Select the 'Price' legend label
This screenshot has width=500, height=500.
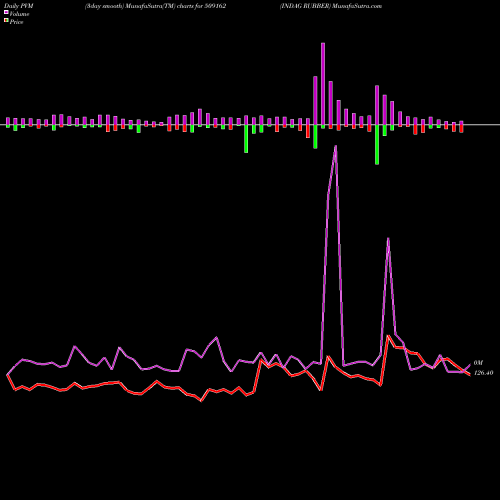point(16,22)
